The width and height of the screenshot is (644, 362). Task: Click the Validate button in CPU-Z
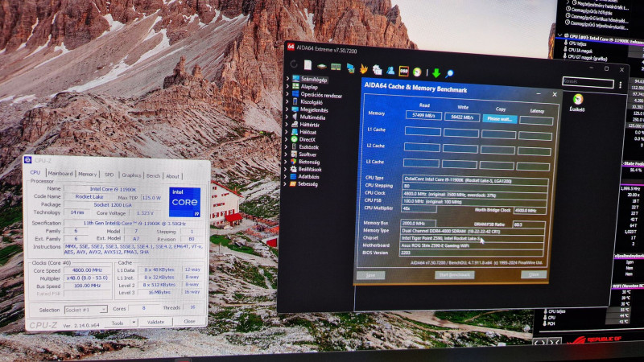click(155, 322)
